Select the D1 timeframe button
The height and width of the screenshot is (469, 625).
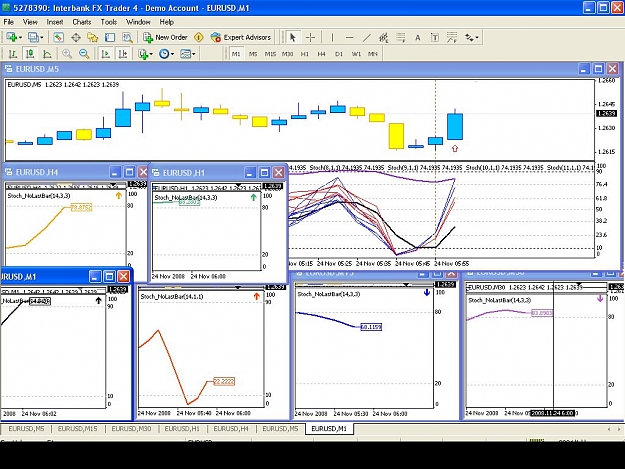click(x=339, y=54)
